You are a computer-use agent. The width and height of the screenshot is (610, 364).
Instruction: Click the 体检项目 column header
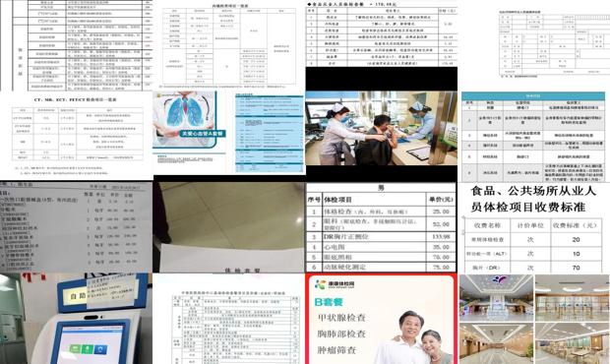(x=338, y=200)
